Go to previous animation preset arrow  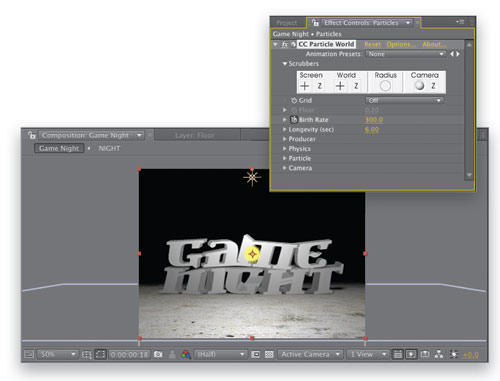(452, 54)
